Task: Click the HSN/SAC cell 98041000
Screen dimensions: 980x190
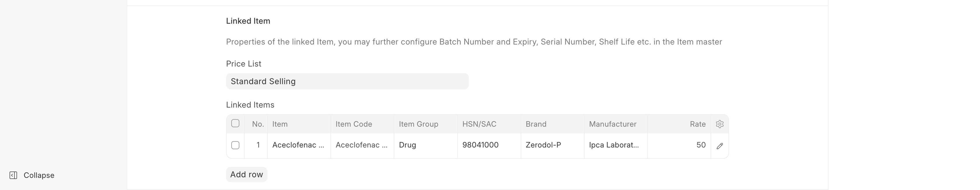Action: click(x=489, y=145)
